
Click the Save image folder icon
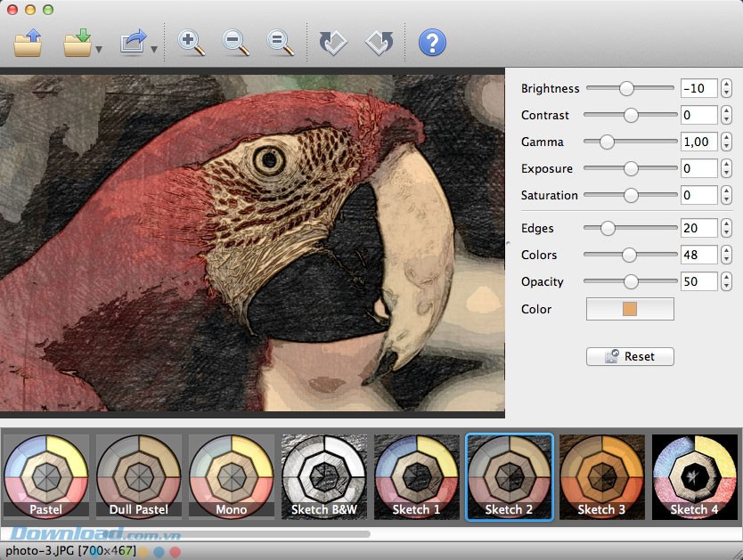point(78,43)
